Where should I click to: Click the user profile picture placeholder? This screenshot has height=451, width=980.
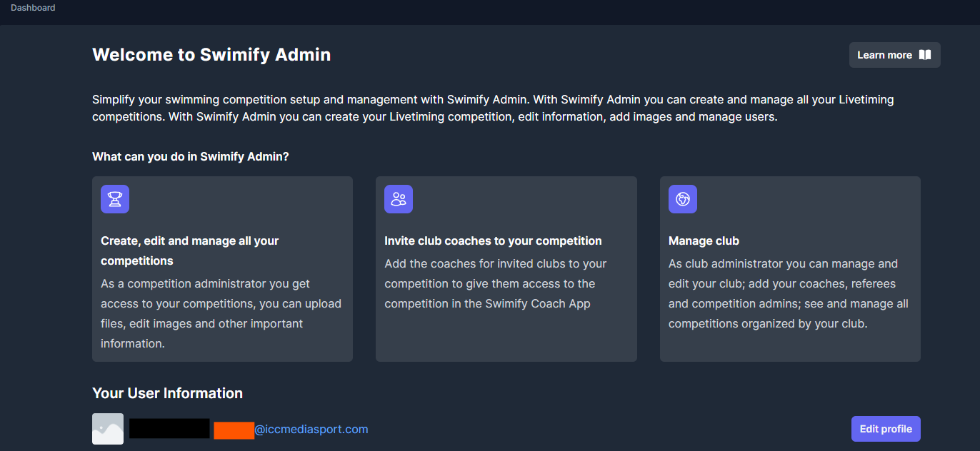click(x=108, y=429)
